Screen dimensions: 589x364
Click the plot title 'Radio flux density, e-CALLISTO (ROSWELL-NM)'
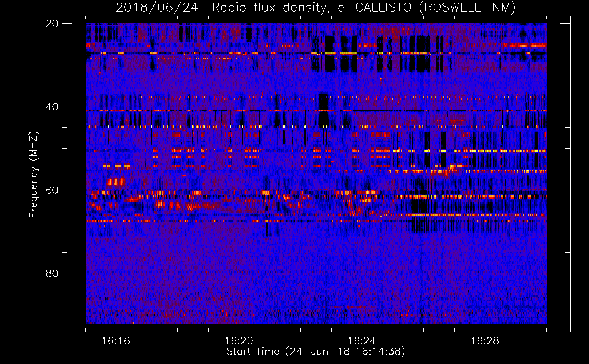coord(364,7)
